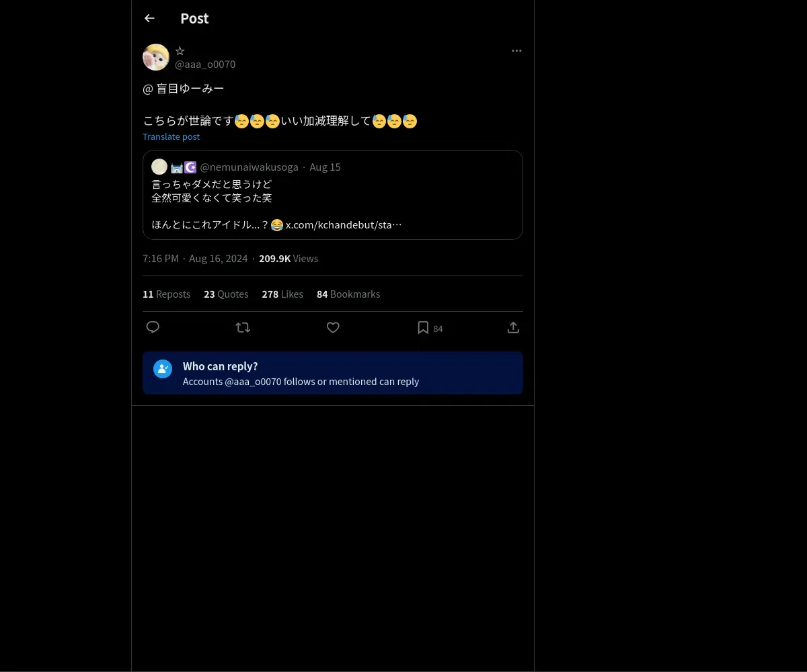Click the 209.9K Views count
This screenshot has height=672, width=807.
click(289, 259)
